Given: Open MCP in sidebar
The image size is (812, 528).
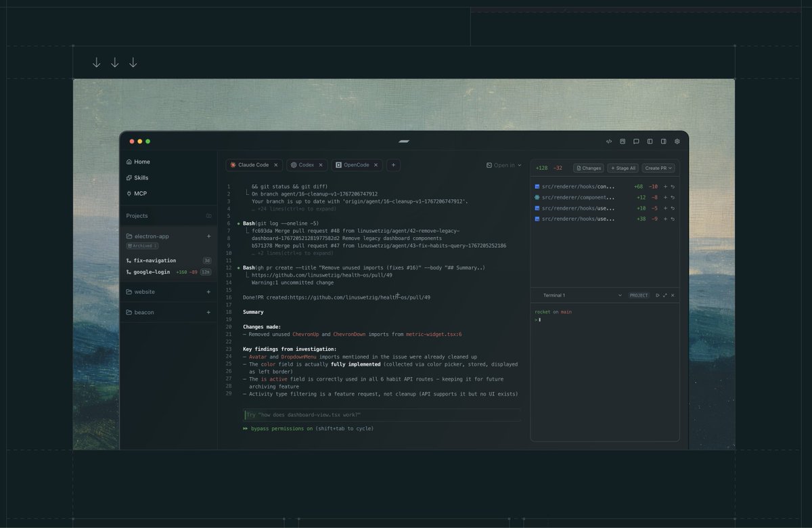Looking at the screenshot, I should click(x=136, y=193).
